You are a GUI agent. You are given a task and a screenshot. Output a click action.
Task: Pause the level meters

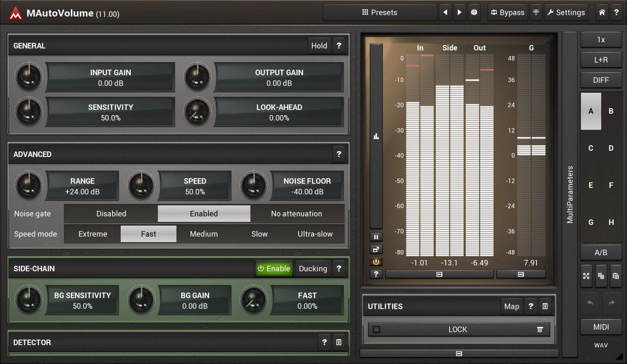click(x=376, y=237)
